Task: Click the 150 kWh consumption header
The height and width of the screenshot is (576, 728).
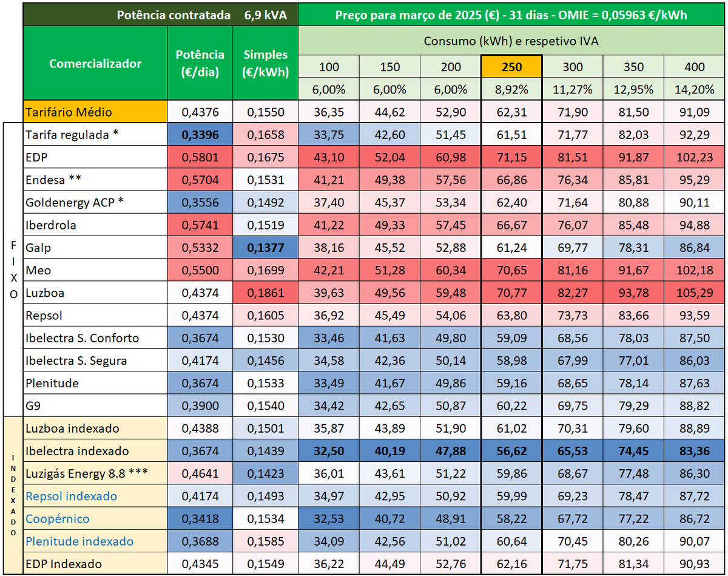Action: 389,67
